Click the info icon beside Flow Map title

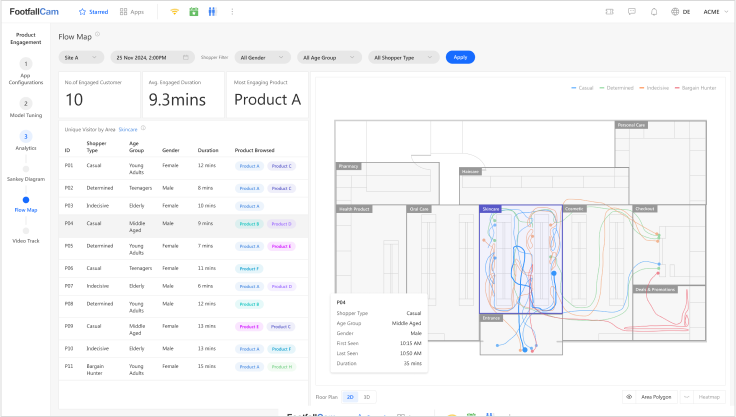[97, 35]
